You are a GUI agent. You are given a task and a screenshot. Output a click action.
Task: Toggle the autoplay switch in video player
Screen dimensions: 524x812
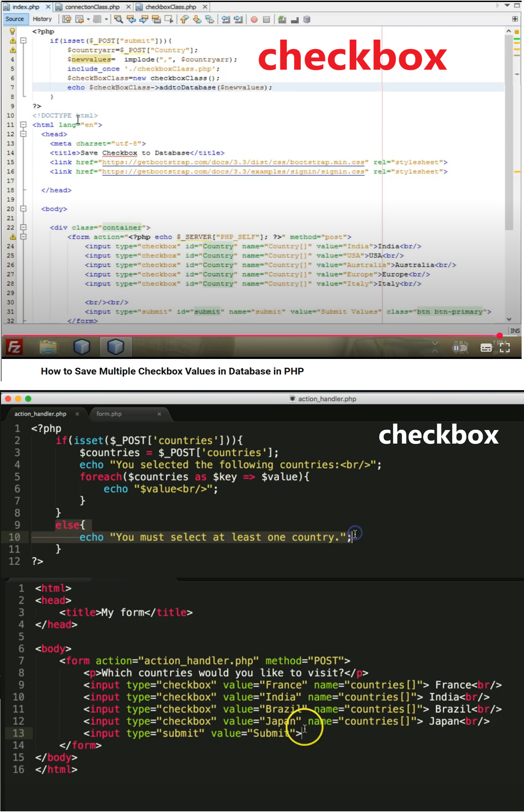point(459,347)
